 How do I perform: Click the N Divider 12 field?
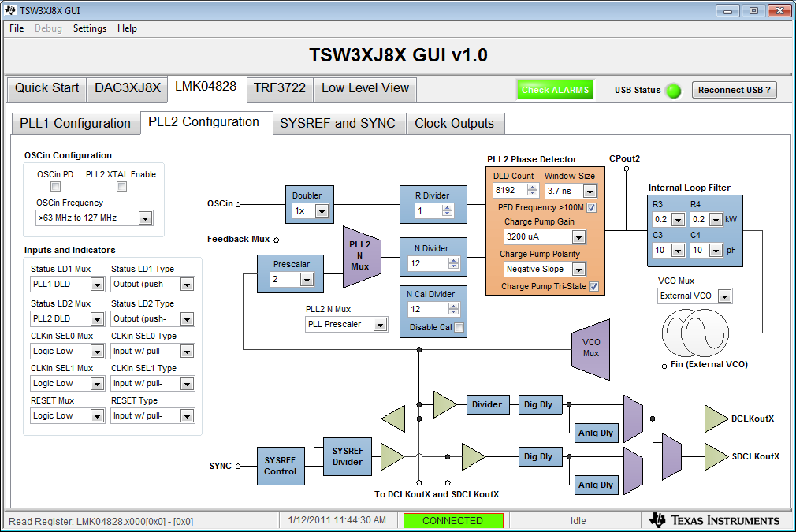click(x=429, y=263)
